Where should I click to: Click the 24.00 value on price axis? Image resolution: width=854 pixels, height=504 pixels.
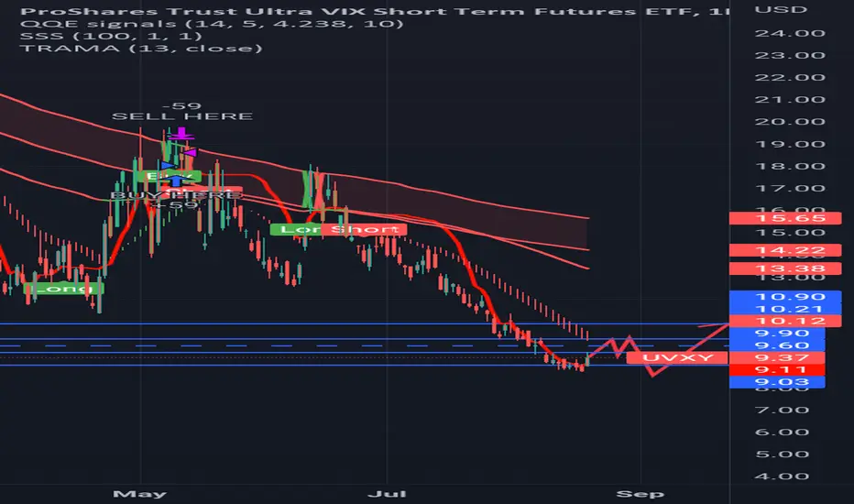[790, 33]
